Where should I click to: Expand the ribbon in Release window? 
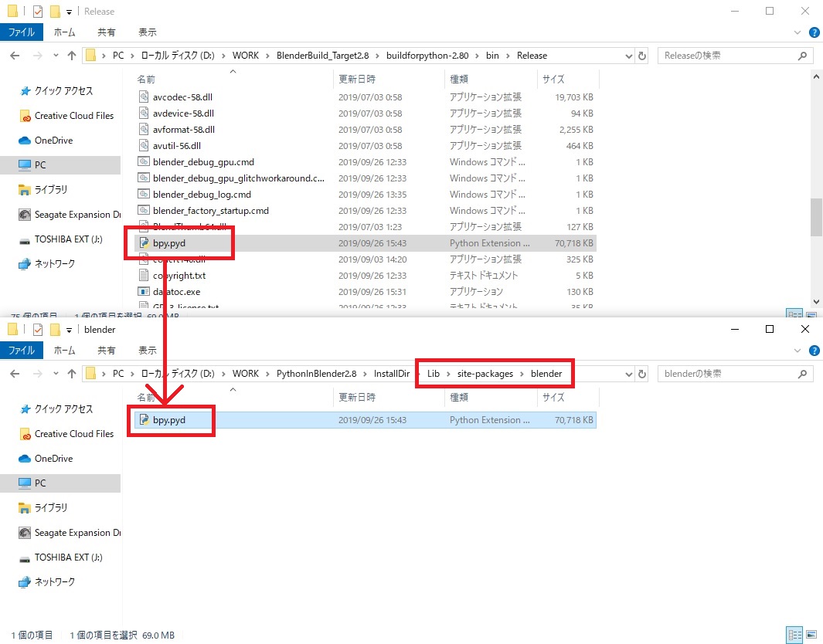[x=797, y=32]
